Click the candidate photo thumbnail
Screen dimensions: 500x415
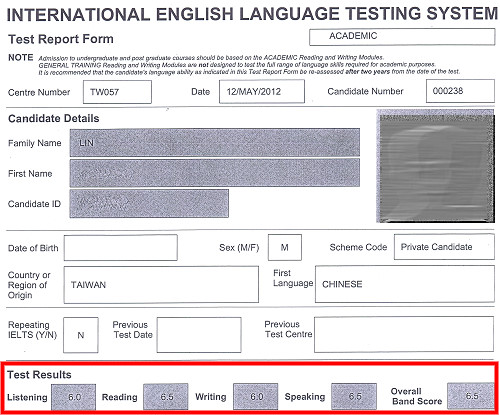pos(435,166)
